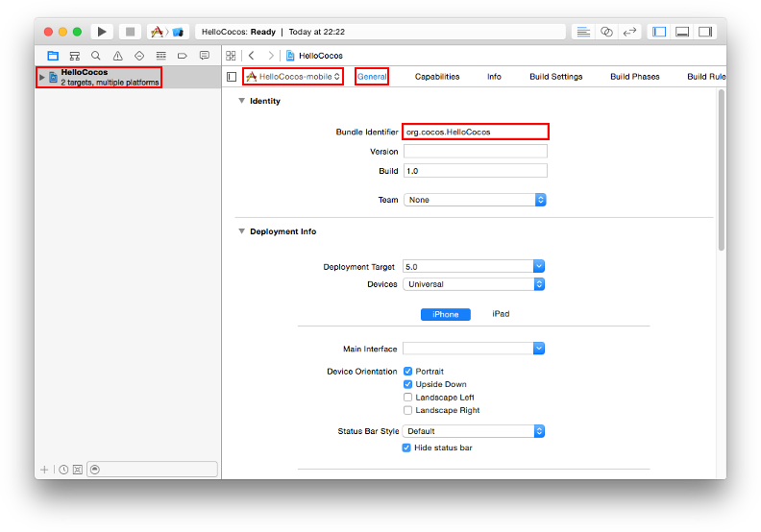The height and width of the screenshot is (532, 761).
Task: Switch to the Build Rules tab
Action: click(706, 77)
